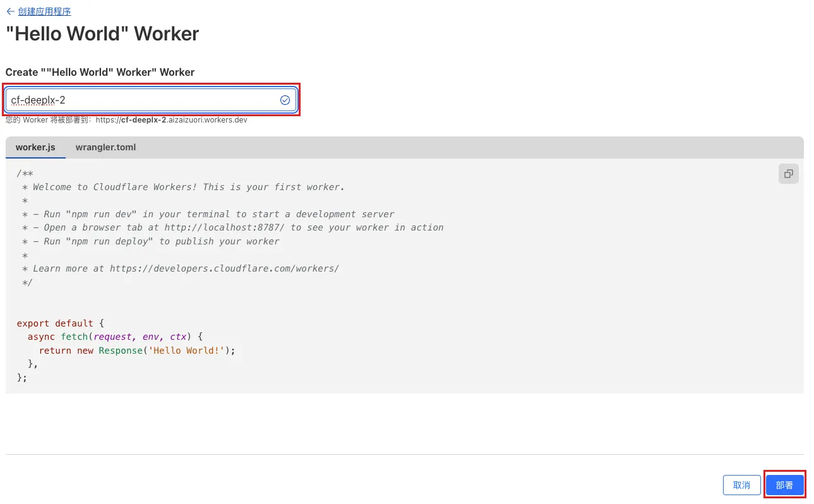Click the localhost:8787 comment line
This screenshot has height=504, width=814.
233,227
